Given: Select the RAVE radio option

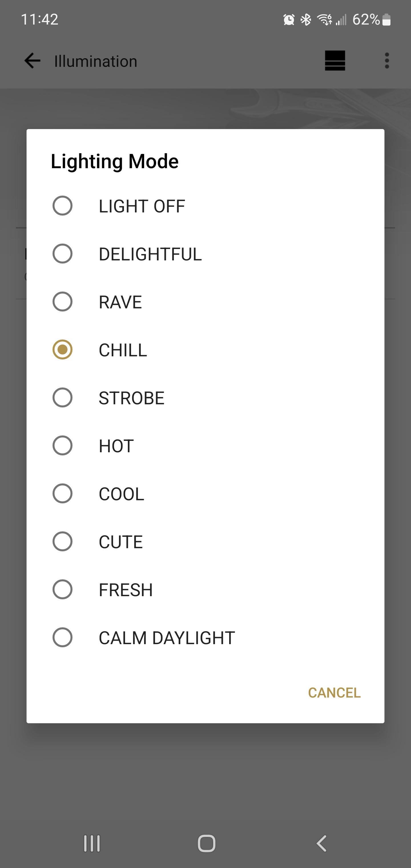Looking at the screenshot, I should [x=63, y=302].
